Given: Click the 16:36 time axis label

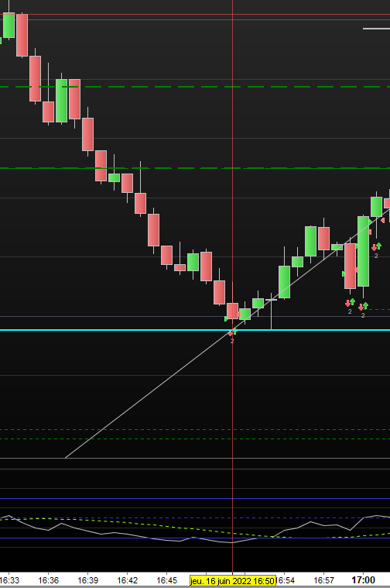Looking at the screenshot, I should [48, 580].
